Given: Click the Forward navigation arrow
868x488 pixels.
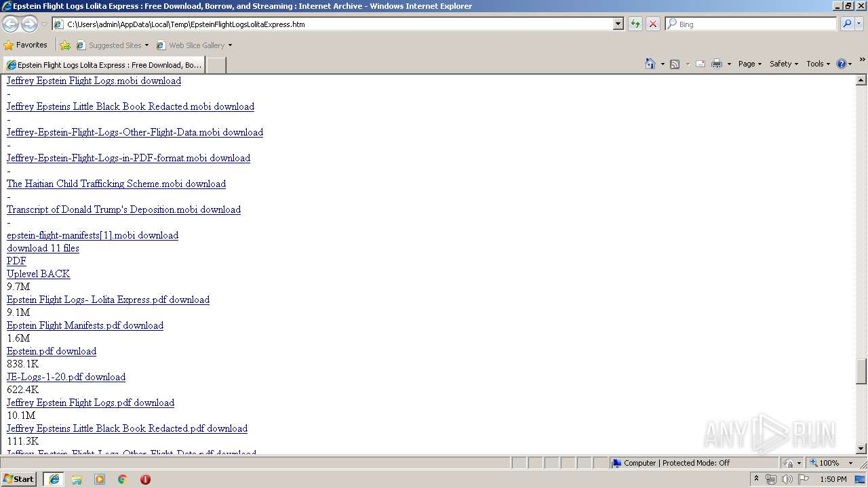Looking at the screenshot, I should [x=29, y=24].
